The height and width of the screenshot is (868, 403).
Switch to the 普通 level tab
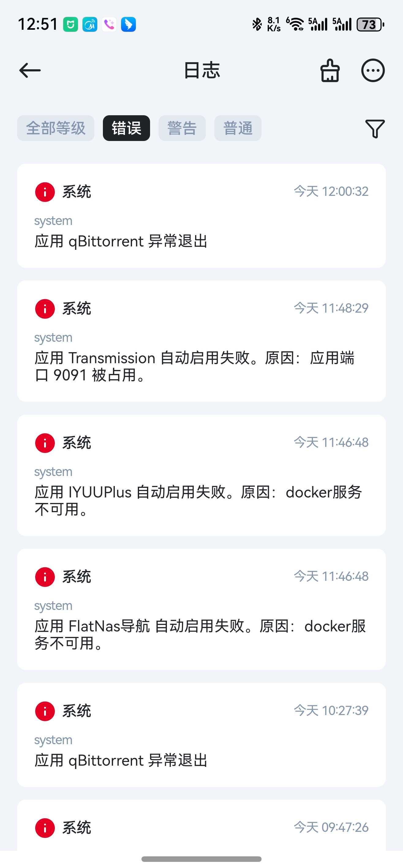pos(238,128)
